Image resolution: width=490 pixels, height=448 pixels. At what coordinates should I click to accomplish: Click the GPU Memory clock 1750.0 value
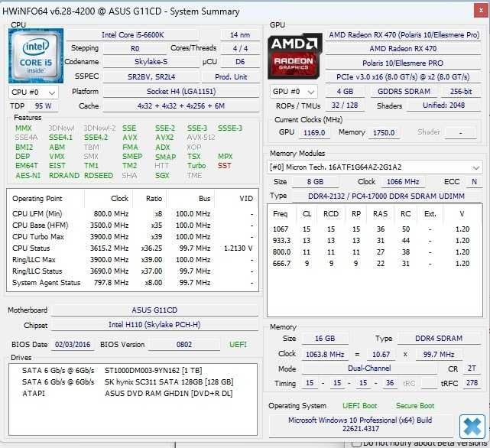click(384, 133)
